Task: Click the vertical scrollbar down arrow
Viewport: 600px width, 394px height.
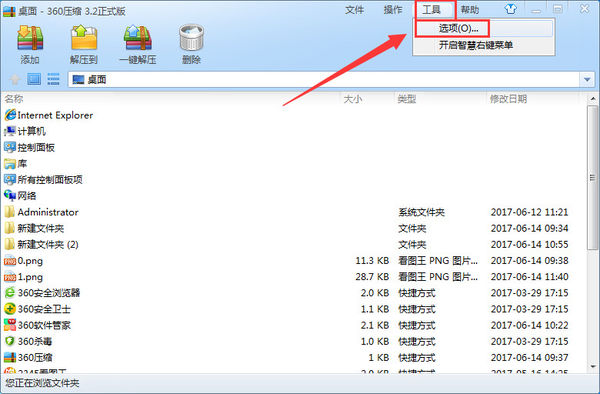Action: click(x=593, y=367)
